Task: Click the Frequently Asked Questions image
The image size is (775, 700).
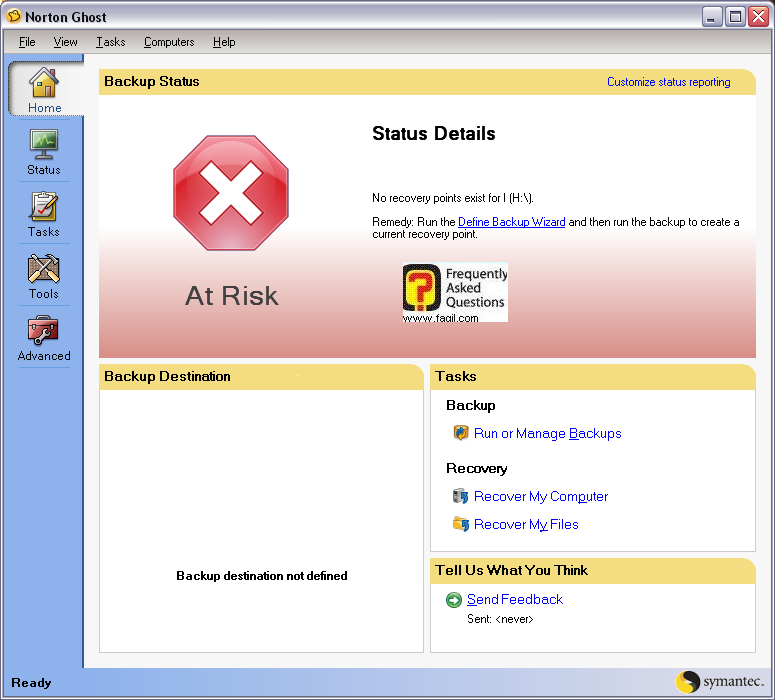Action: (x=455, y=292)
